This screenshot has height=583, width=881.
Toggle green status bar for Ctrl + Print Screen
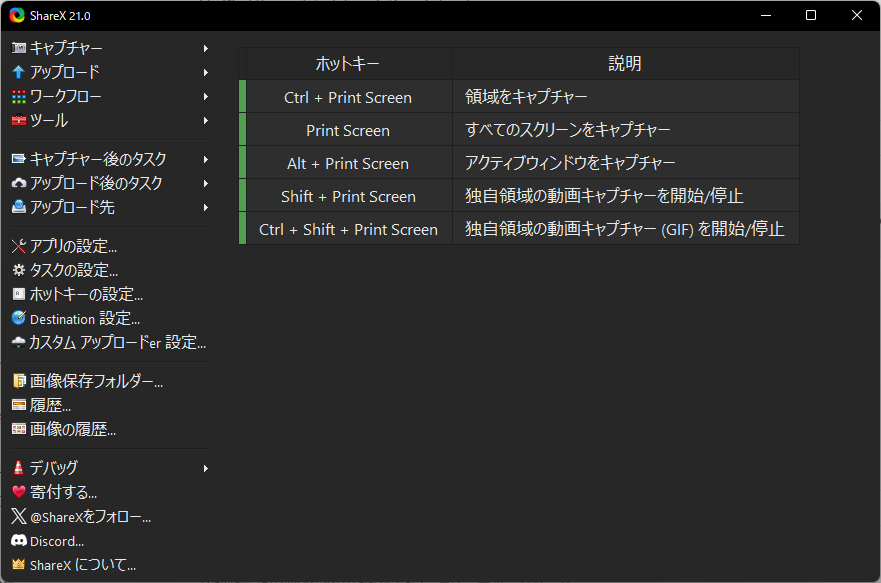[242, 97]
